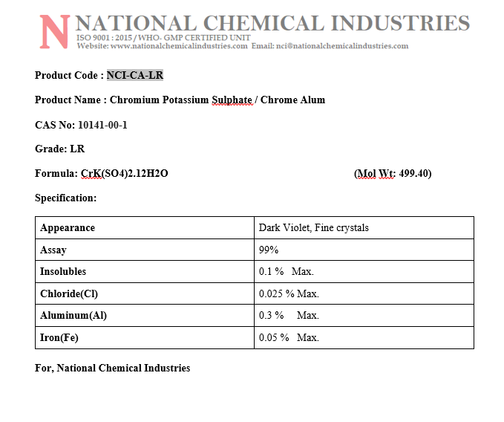
Task: Select the Aluminum(Al) table cell
Action: [73, 316]
